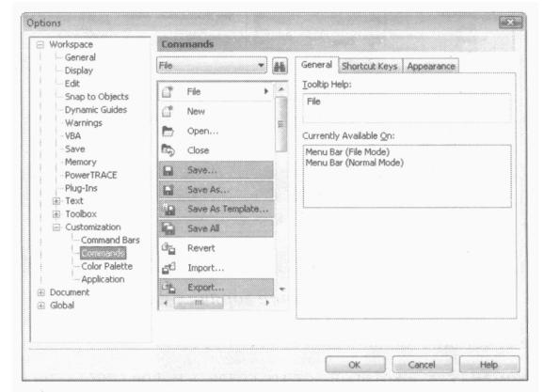Screen dimensions: 560x392
Task: Switch to the Appearance tab
Action: click(431, 67)
